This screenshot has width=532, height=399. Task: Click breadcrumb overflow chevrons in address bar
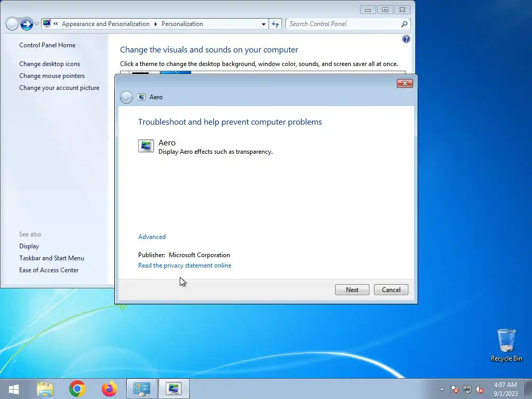pos(55,24)
